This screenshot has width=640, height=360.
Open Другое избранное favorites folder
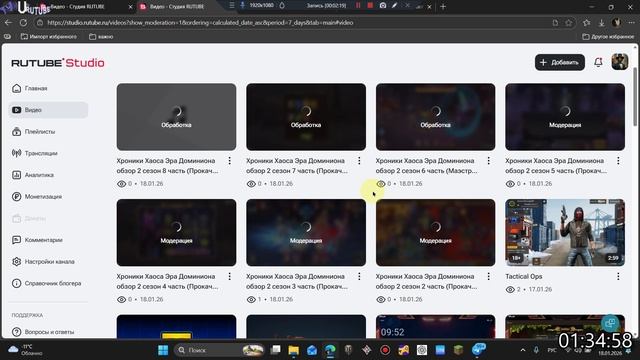click(608, 37)
